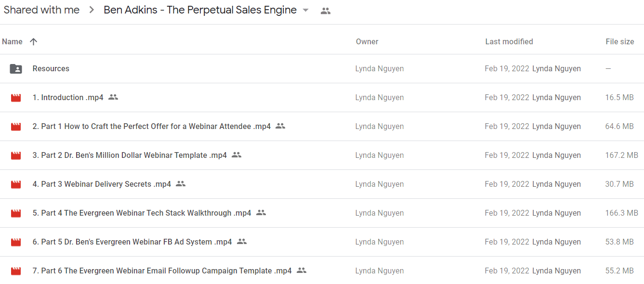Click the video icon for 1. Introduction .mp4
Screen dimensions: 644x284
tap(16, 98)
